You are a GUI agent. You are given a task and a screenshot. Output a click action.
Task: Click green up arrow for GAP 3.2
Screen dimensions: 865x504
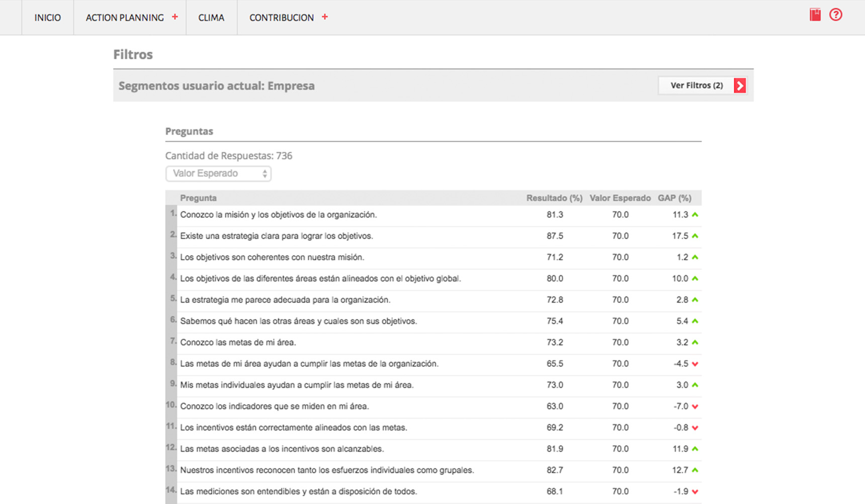[x=695, y=342]
